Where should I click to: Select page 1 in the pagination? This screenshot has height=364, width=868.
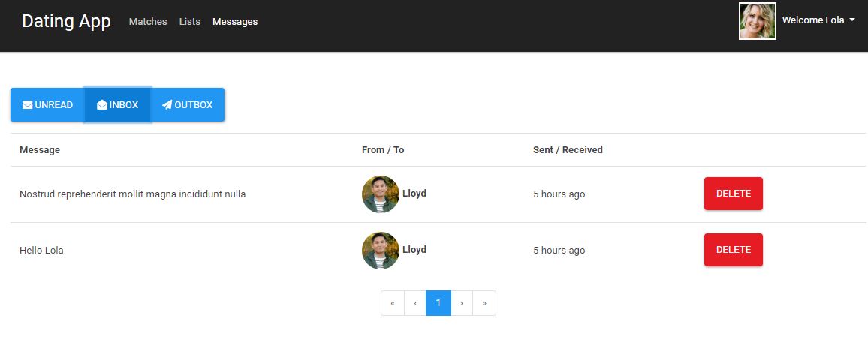tap(439, 303)
